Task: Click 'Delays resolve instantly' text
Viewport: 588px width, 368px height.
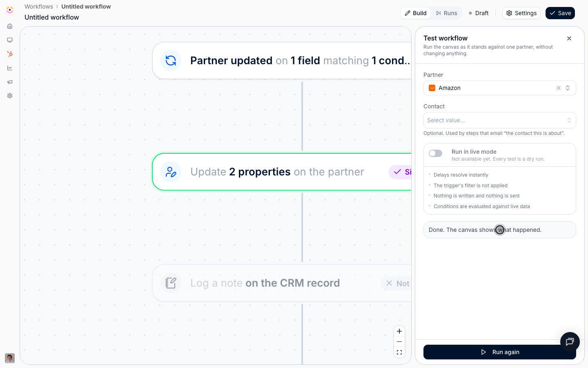Action: click(x=461, y=175)
